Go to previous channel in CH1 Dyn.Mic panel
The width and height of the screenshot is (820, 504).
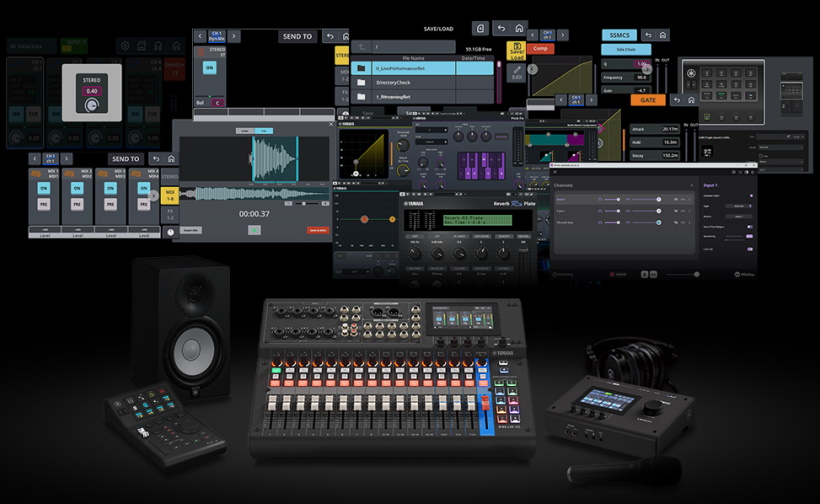click(200, 36)
